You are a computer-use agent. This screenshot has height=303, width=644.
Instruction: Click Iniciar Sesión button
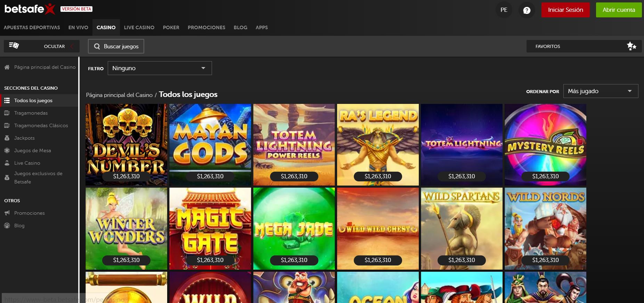(565, 10)
